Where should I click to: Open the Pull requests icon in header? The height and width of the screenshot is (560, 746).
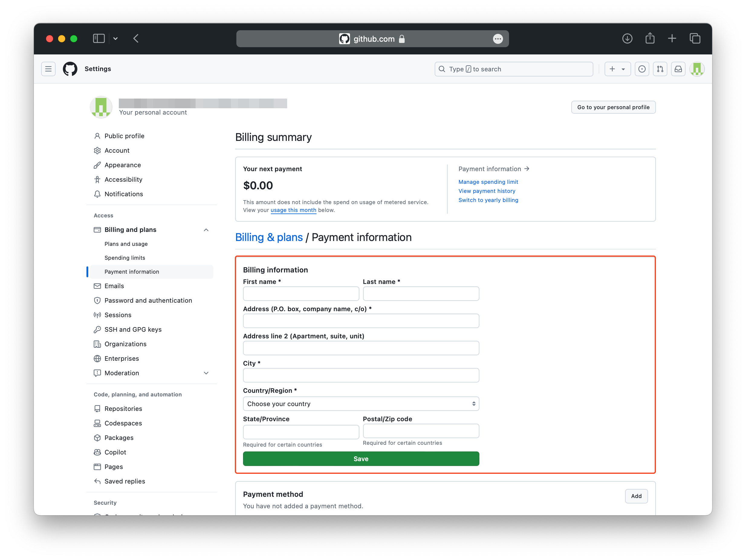660,69
